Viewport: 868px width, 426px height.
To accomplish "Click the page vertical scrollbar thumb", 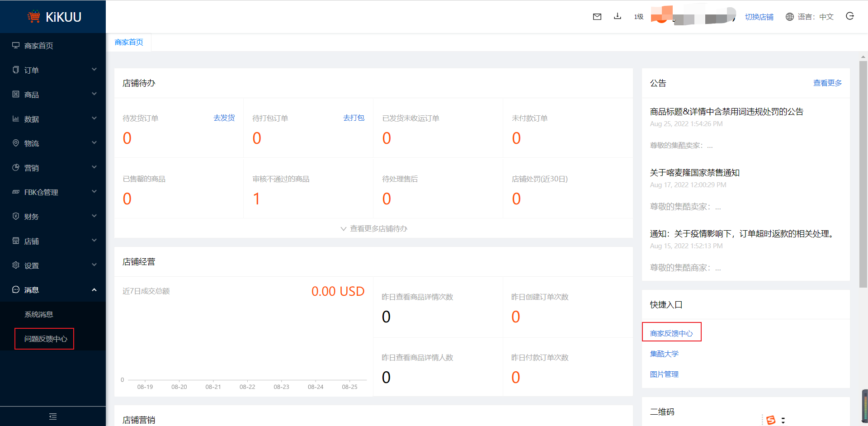I will 863,174.
